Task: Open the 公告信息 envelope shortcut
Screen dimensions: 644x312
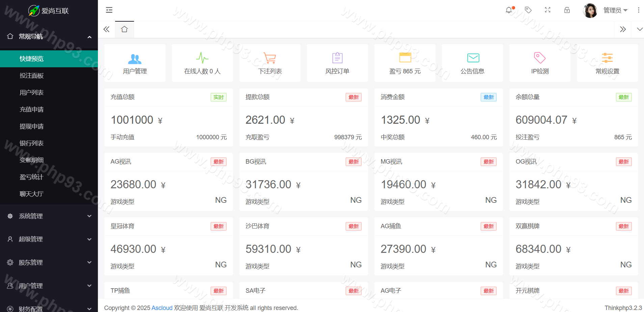Action: tap(473, 58)
